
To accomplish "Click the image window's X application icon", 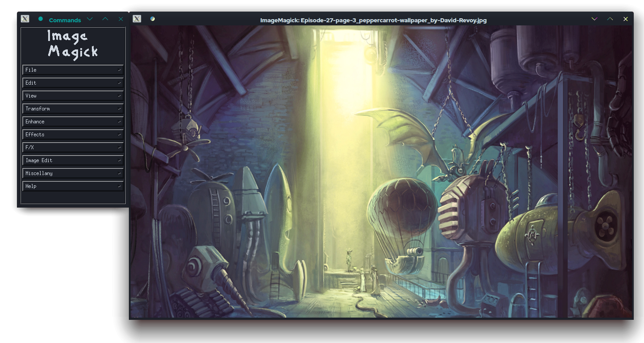I will coord(137,19).
